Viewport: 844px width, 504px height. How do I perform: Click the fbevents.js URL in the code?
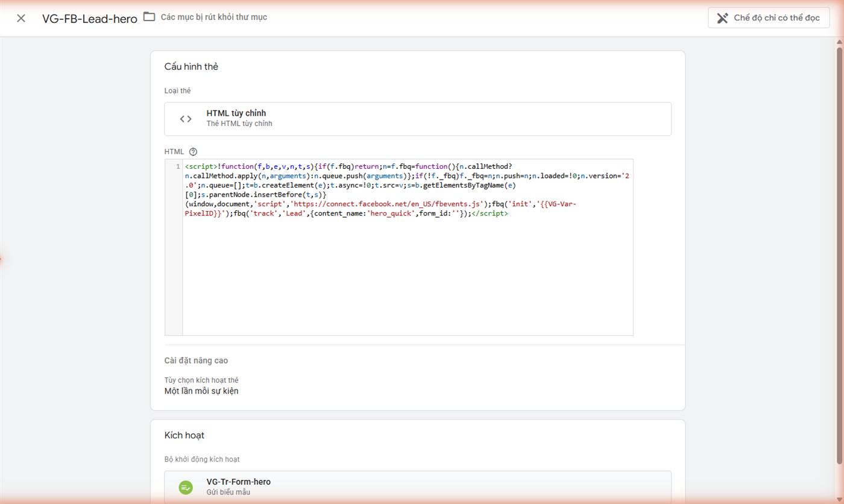(388, 204)
